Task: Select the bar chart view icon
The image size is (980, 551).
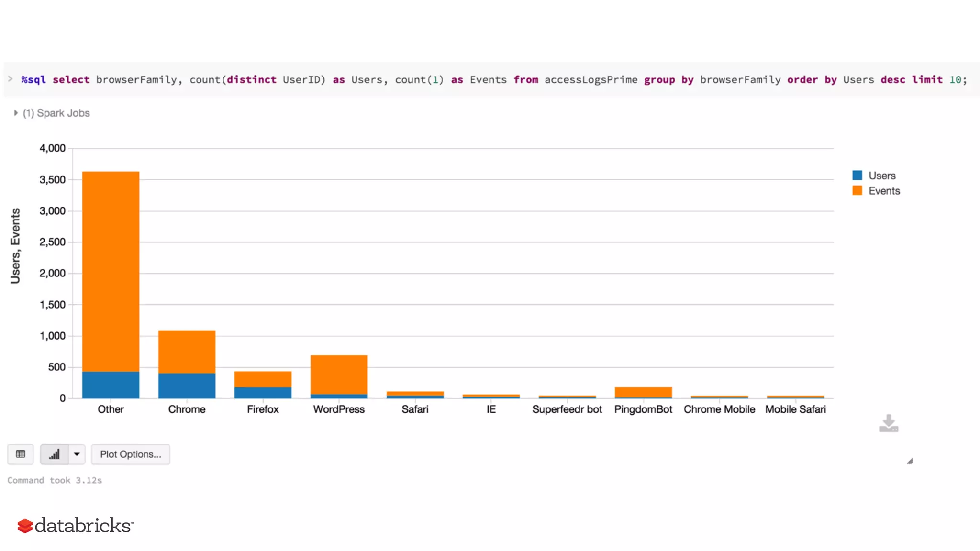Action: 54,454
